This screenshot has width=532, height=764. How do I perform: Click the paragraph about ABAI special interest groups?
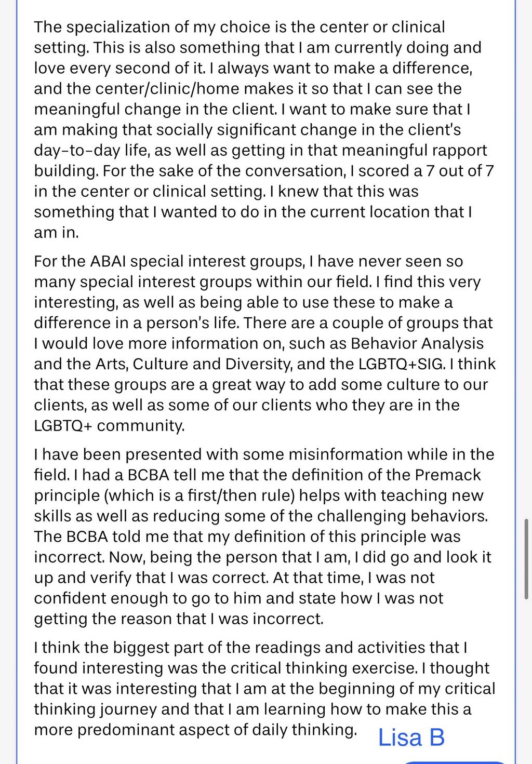pos(265,343)
